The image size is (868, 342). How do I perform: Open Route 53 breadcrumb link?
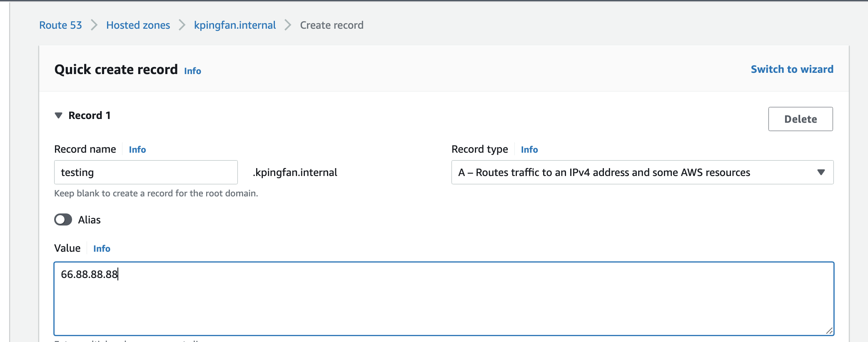[60, 25]
